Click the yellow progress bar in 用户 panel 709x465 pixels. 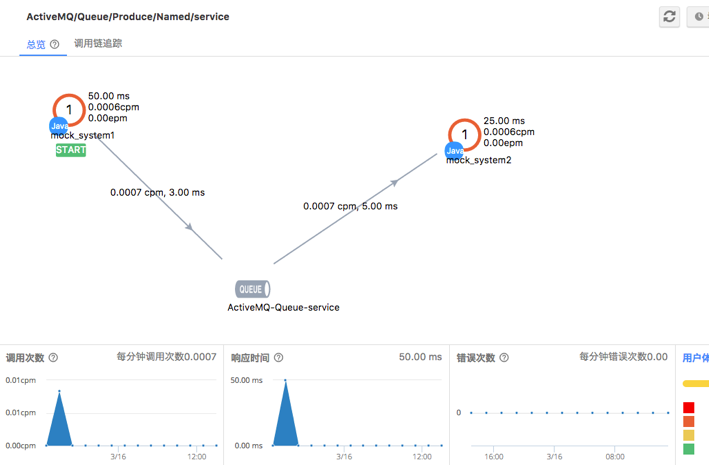point(696,384)
